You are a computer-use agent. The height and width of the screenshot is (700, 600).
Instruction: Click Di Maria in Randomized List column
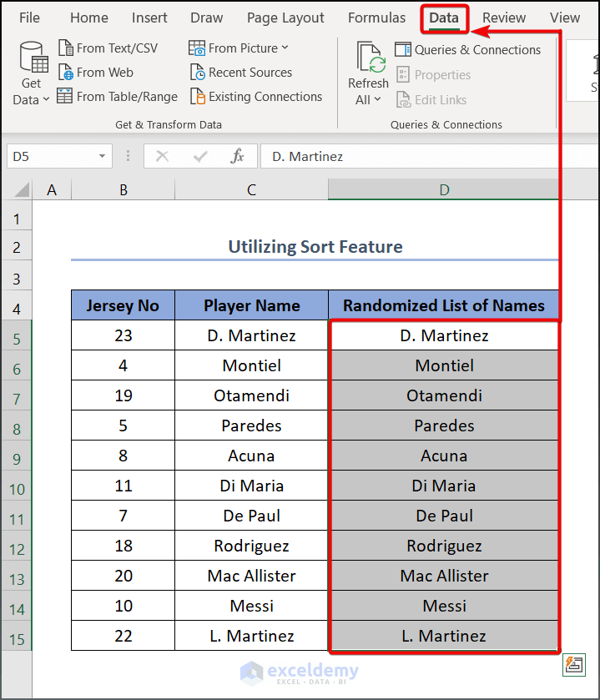(444, 486)
